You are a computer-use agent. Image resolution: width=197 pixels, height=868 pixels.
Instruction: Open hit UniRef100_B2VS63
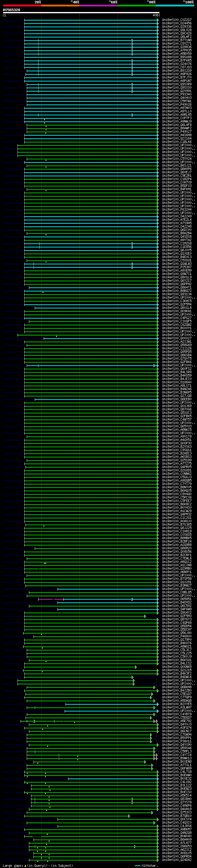click(177, 446)
